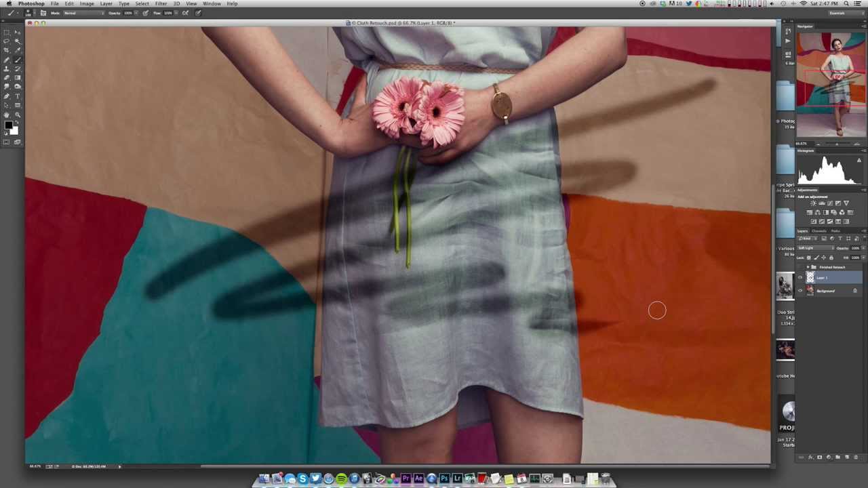The height and width of the screenshot is (488, 868).
Task: Toggle lock all in Layers panel
Action: pyautogui.click(x=831, y=258)
